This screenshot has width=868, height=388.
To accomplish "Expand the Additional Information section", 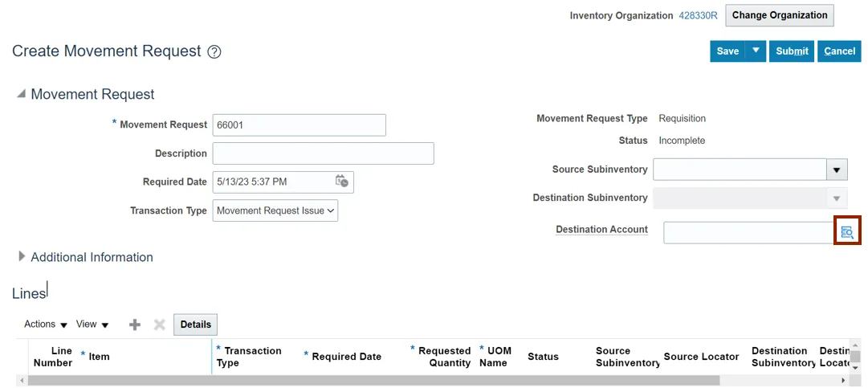I will tap(22, 256).
